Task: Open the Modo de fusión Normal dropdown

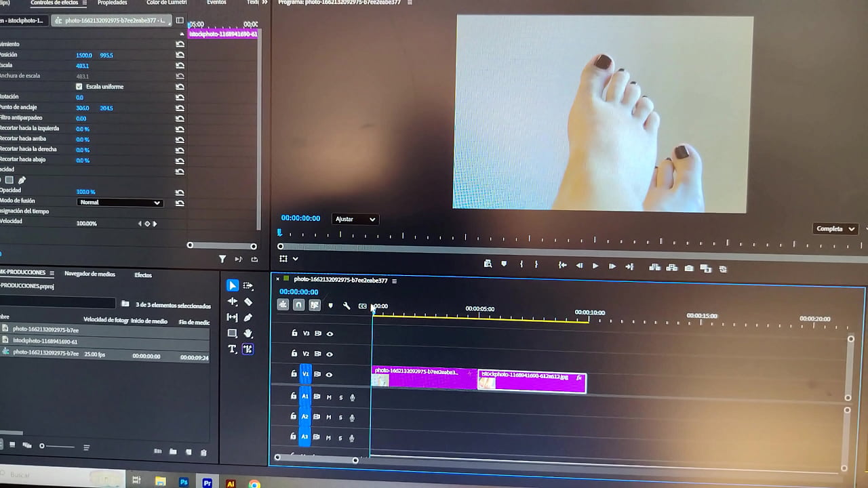Action: pyautogui.click(x=119, y=203)
